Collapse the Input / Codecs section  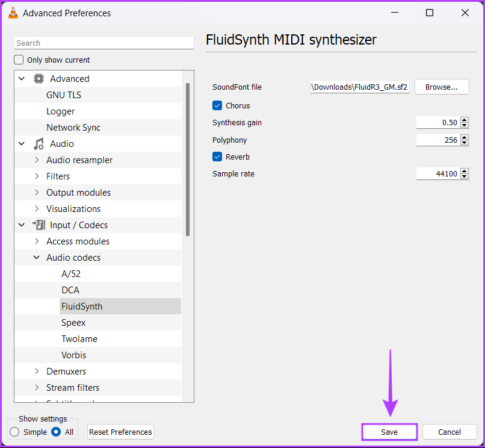point(22,225)
